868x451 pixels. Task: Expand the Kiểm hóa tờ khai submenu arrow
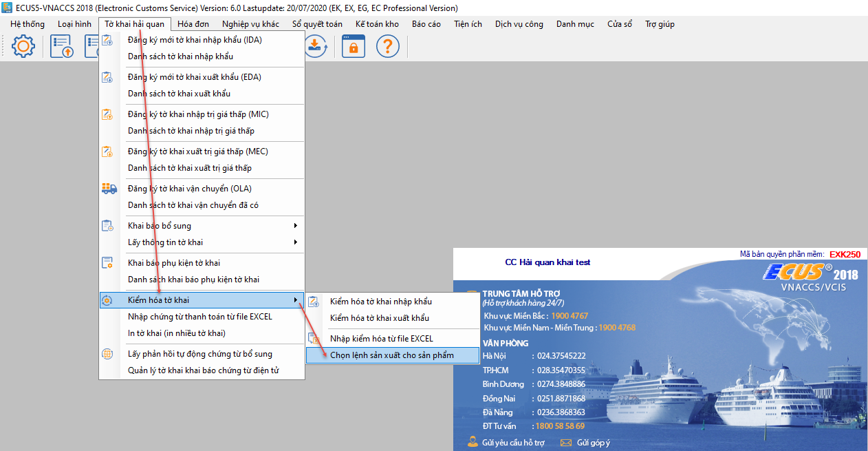pyautogui.click(x=296, y=300)
